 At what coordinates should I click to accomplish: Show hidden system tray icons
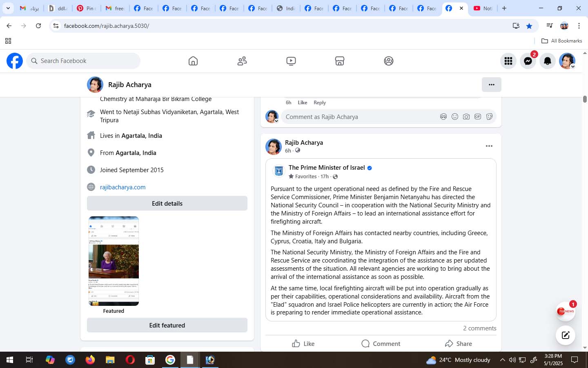click(x=502, y=360)
